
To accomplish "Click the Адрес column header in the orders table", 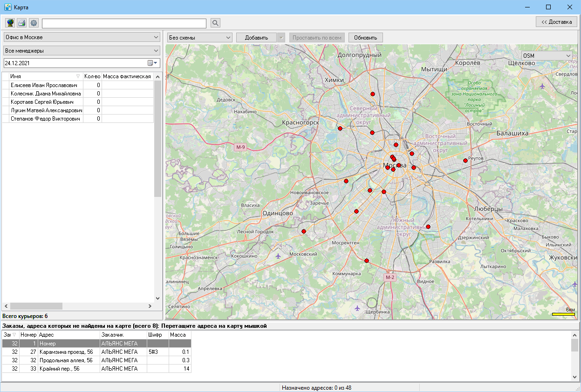I will (69, 335).
